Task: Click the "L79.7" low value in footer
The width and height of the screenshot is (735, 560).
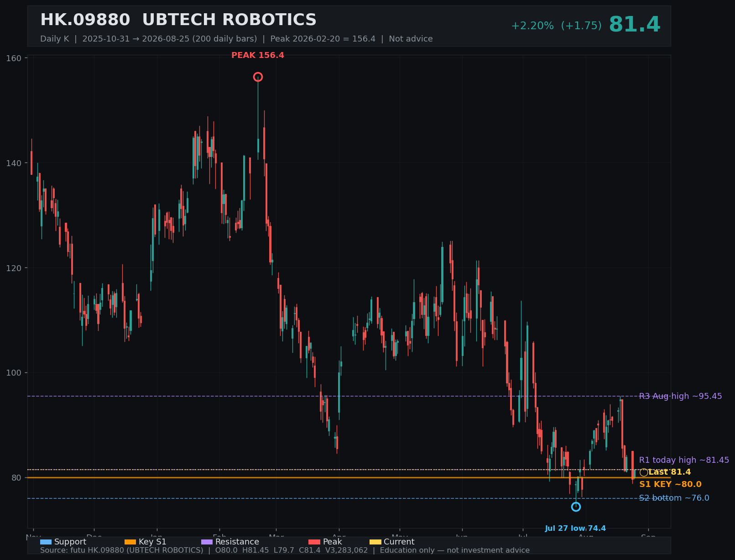Action: (x=284, y=550)
